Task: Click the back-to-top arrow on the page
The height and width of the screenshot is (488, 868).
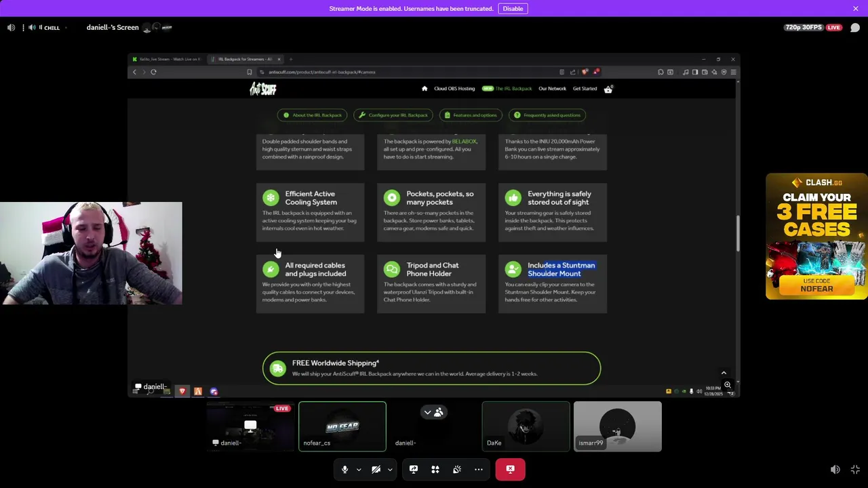Action: [724, 373]
